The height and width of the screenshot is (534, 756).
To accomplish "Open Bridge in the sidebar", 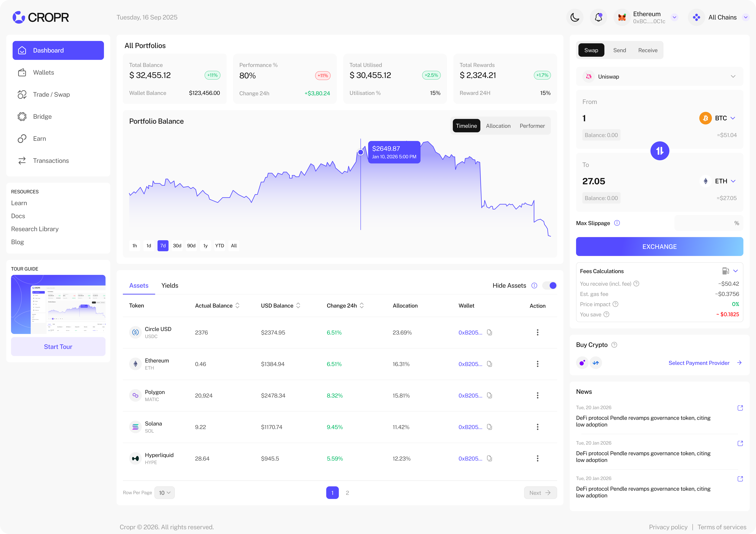I will point(58,117).
